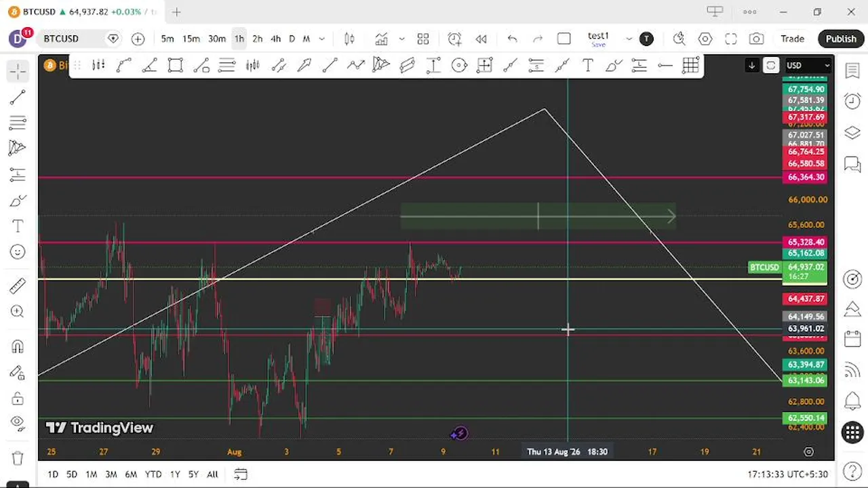This screenshot has height=488, width=868.
Task: Open the XABCD pattern tools in sidebar
Action: [x=18, y=148]
